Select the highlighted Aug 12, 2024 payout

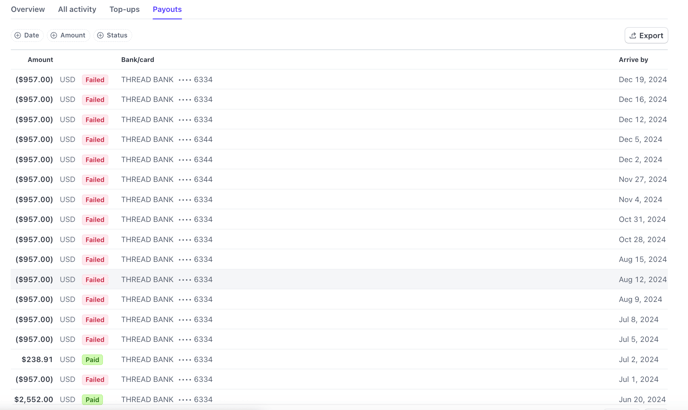tap(339, 279)
